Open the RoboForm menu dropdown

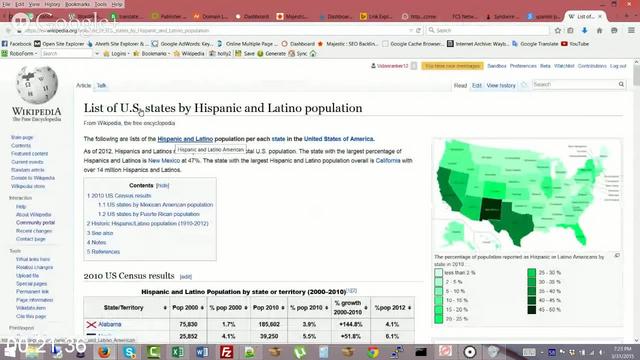[19, 53]
